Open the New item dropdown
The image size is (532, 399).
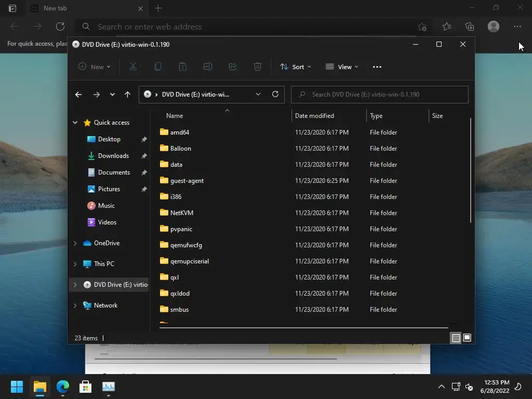[95, 67]
